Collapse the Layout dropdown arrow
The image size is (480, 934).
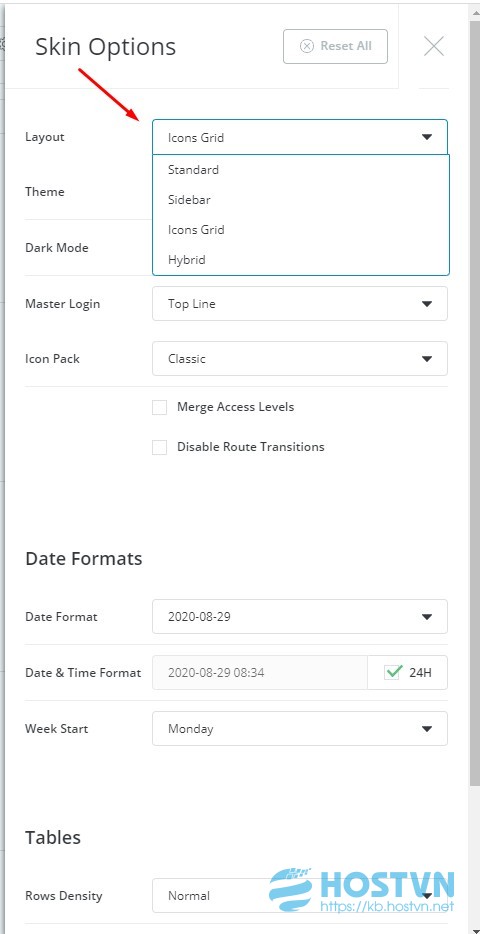pyautogui.click(x=426, y=138)
